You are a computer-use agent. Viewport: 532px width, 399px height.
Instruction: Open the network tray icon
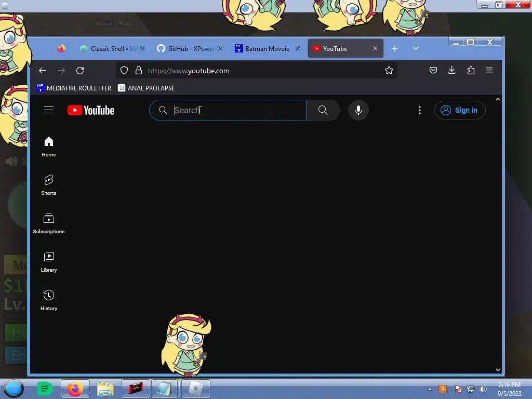(471, 389)
